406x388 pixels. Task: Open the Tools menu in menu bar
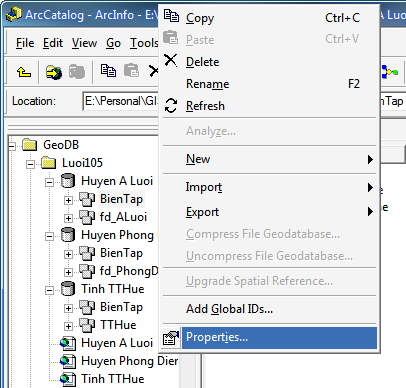tap(144, 43)
